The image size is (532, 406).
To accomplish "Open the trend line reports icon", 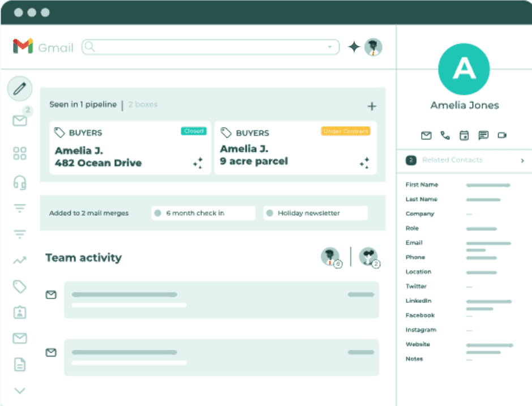I will click(20, 260).
